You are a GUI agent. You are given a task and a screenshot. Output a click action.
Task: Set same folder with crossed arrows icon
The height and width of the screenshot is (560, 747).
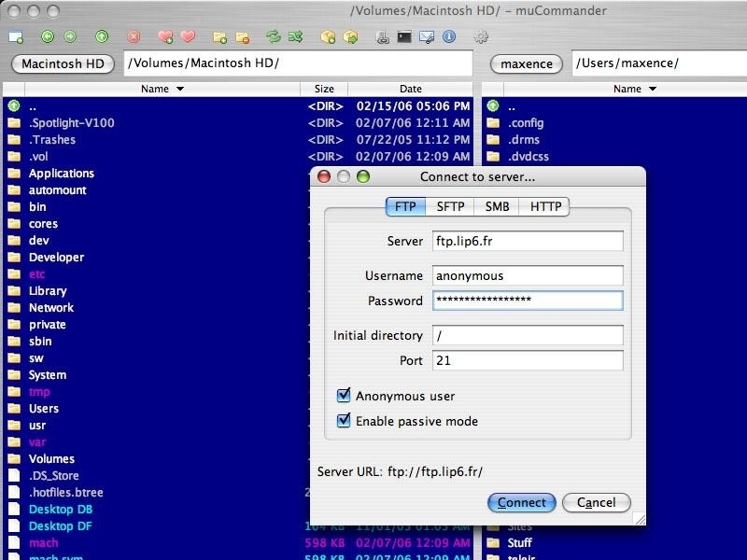[x=296, y=36]
